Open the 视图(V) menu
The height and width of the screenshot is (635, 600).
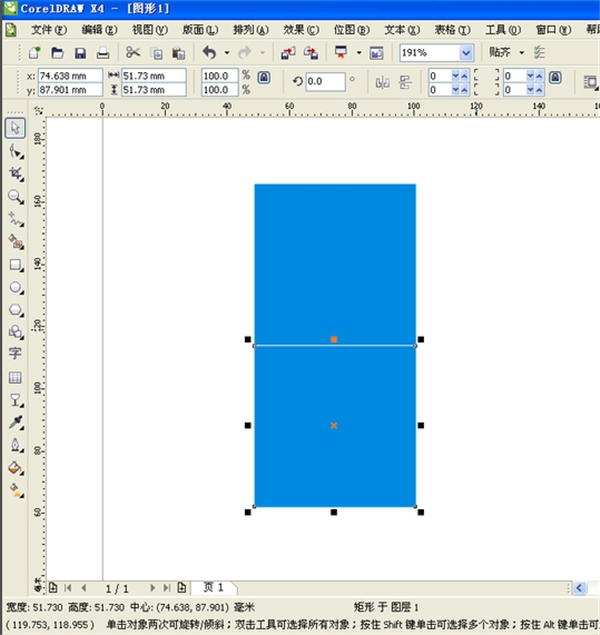pos(150,30)
